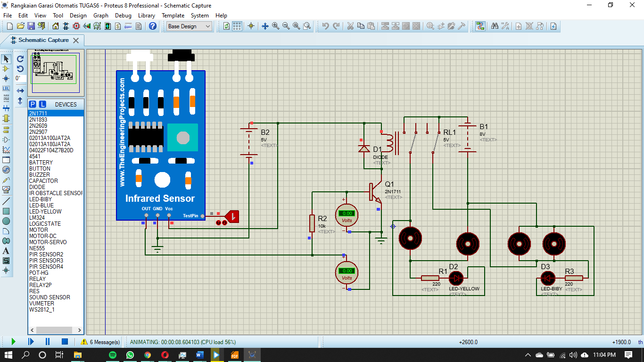Image resolution: width=644 pixels, height=362 pixels.
Task: Click the Rotate Anti-Clockwise icon
Action: tap(20, 69)
